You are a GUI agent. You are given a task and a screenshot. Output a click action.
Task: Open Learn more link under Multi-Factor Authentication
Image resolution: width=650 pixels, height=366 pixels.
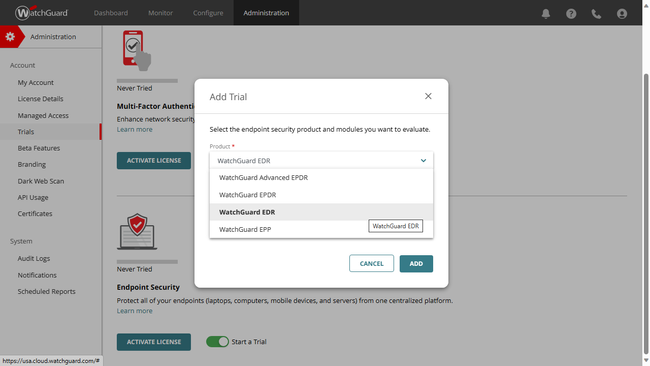coord(134,129)
